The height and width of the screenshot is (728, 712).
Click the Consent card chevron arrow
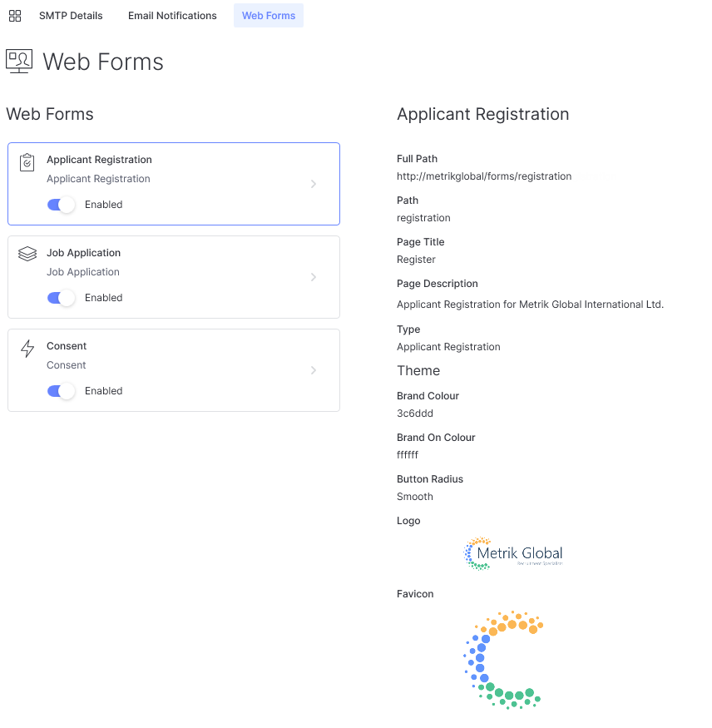click(314, 370)
